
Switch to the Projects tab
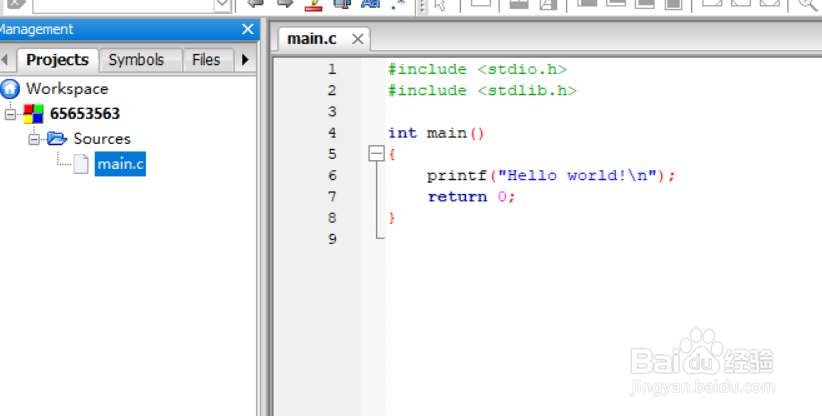click(x=58, y=60)
